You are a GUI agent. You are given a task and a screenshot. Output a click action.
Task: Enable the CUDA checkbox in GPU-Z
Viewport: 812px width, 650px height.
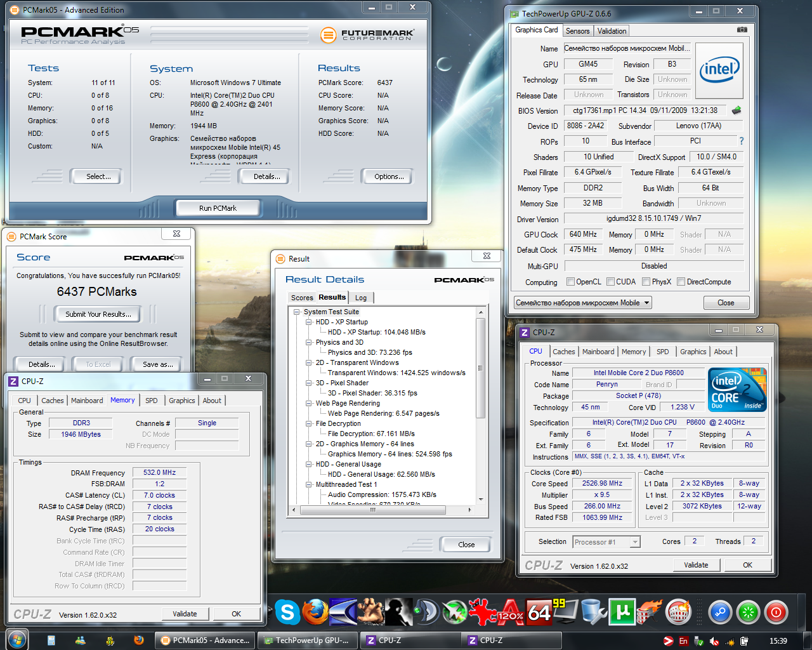click(610, 282)
